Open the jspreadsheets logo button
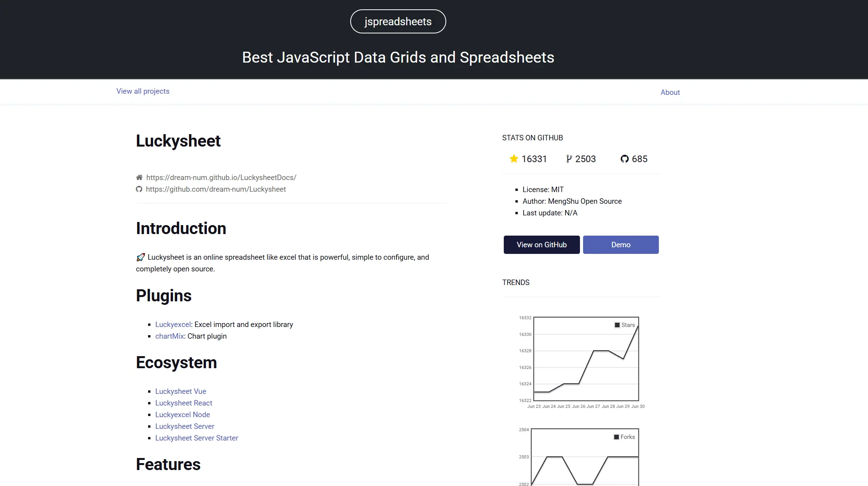The width and height of the screenshot is (868, 486). coord(398,21)
